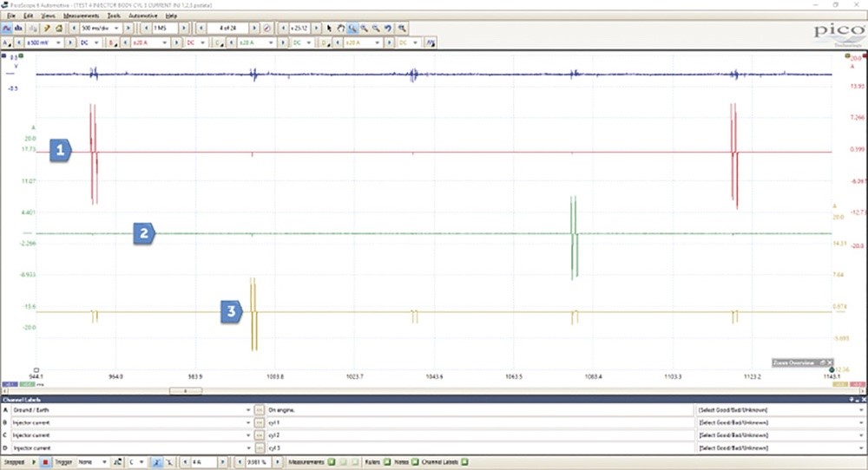
Task: Toggle the Rulers green checkbox
Action: tap(387, 462)
